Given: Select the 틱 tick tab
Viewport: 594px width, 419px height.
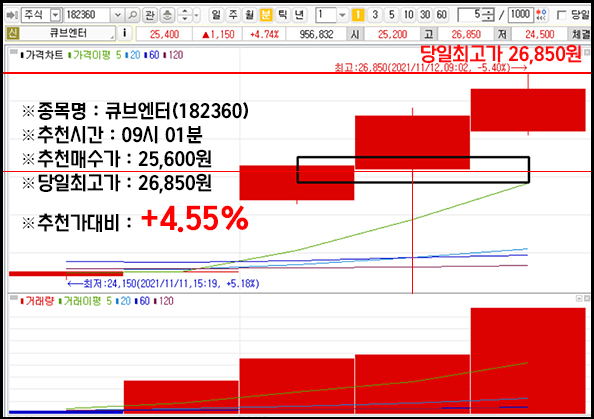Looking at the screenshot, I should coord(283,15).
